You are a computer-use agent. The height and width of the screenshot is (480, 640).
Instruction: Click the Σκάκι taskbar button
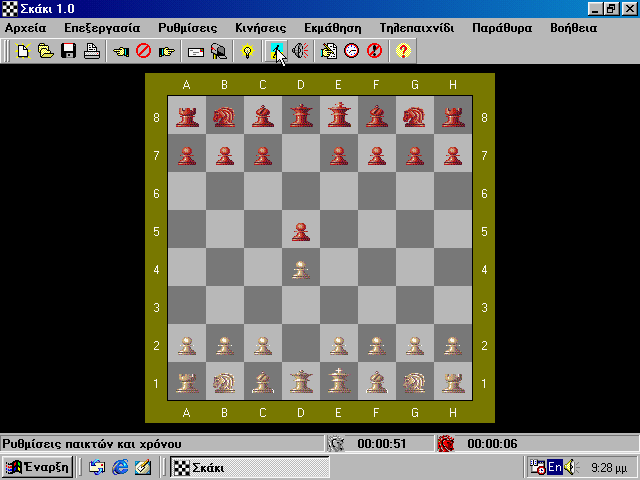point(249,467)
